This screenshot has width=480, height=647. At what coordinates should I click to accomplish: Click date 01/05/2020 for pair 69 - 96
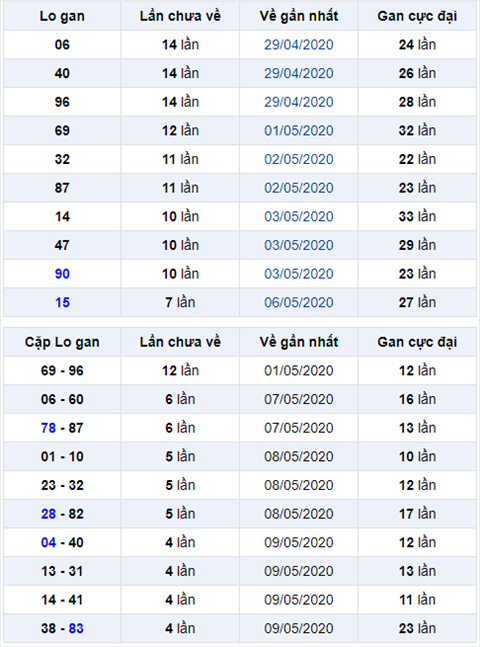pos(299,371)
